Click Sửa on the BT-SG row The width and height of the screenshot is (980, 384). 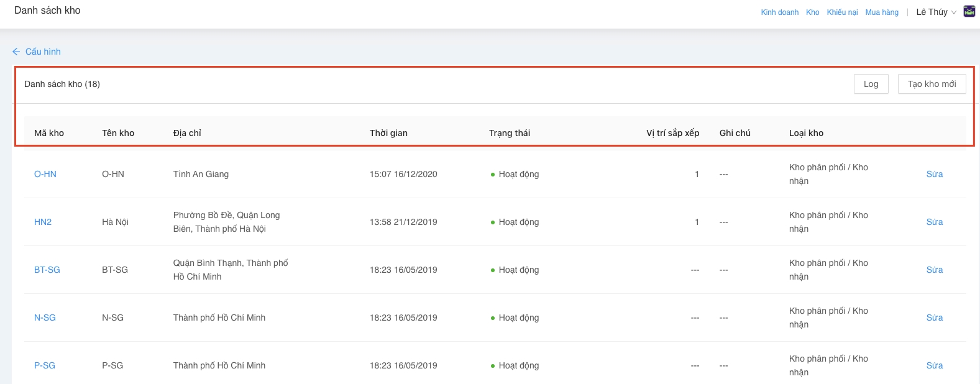pos(934,270)
